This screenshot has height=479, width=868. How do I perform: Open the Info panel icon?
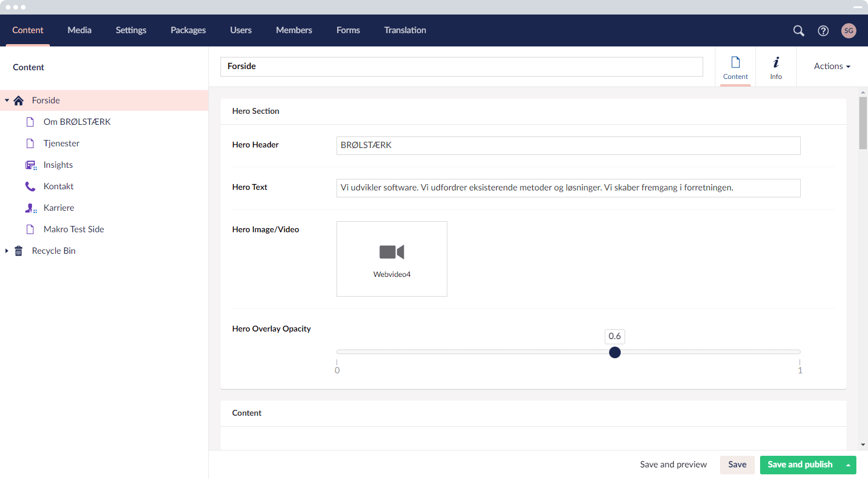(x=776, y=67)
